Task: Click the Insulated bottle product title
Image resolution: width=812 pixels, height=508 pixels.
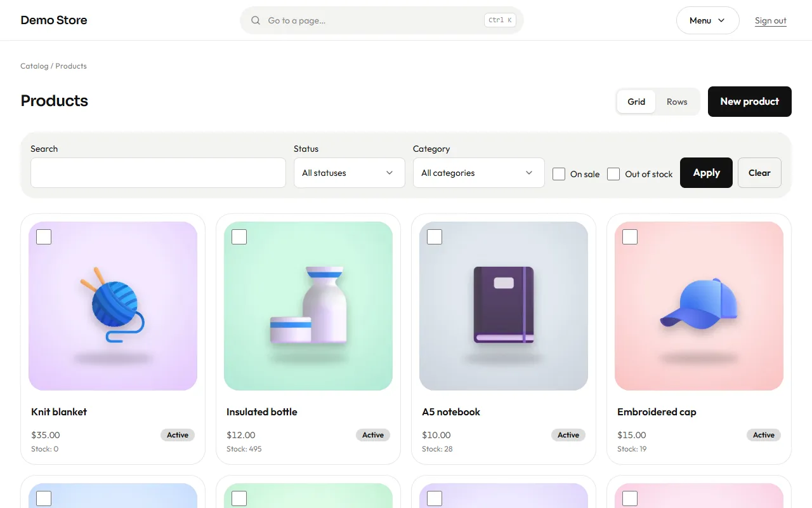Action: 262,411
